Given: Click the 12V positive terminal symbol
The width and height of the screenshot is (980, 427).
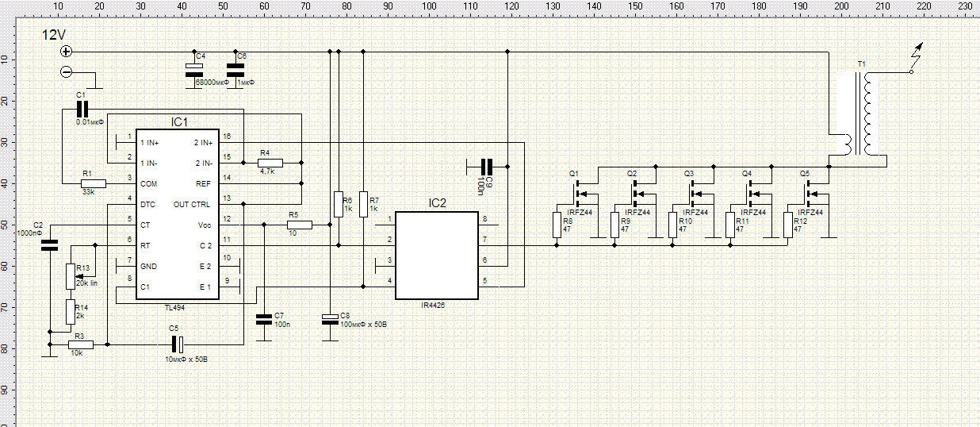Looking at the screenshot, I should pyautogui.click(x=67, y=52).
